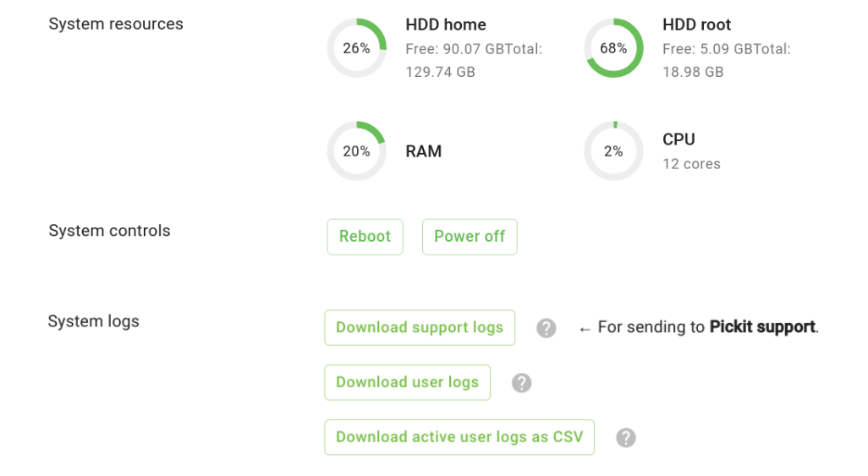
Task: Click the help icon next to Download user logs
Action: pos(522,383)
